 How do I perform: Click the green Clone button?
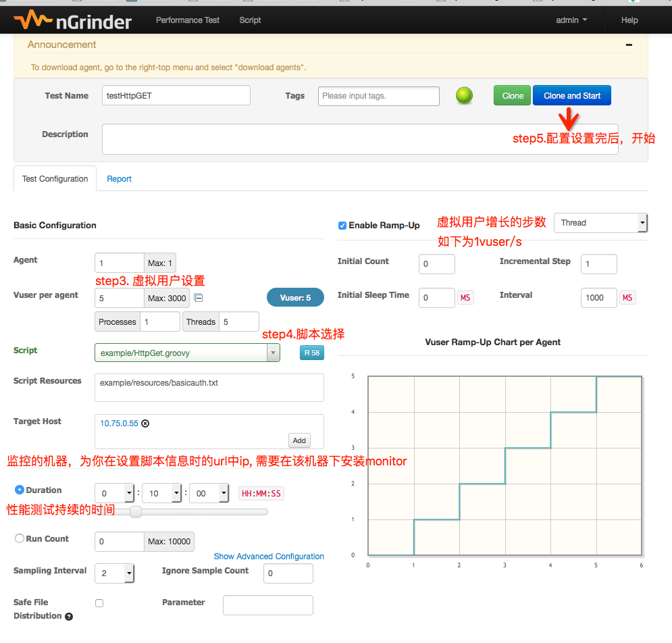[512, 96]
